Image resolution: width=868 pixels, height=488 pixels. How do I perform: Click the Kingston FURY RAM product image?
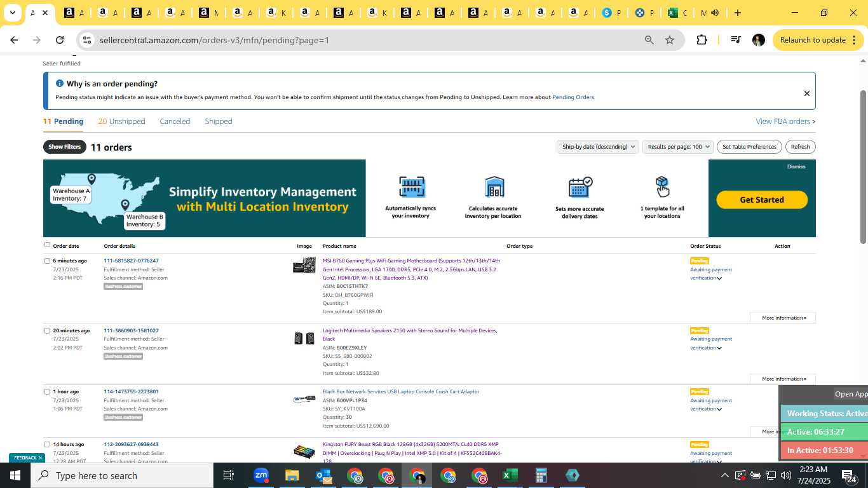(304, 452)
